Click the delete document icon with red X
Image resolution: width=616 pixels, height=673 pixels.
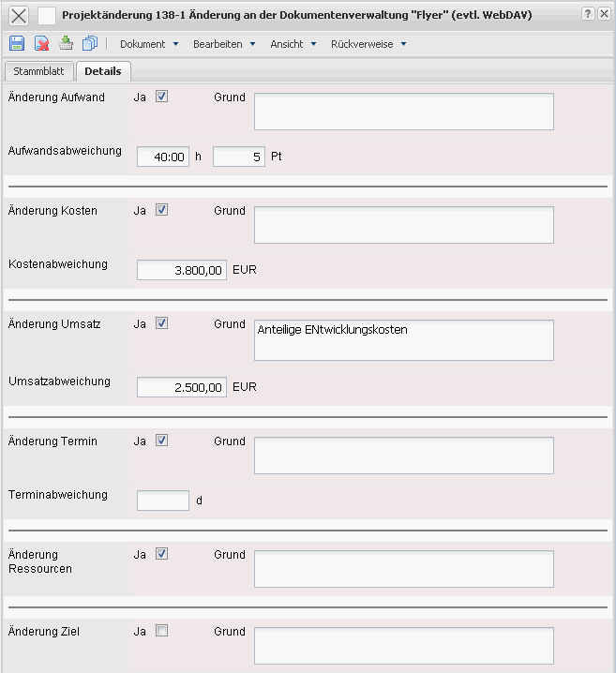(41, 44)
